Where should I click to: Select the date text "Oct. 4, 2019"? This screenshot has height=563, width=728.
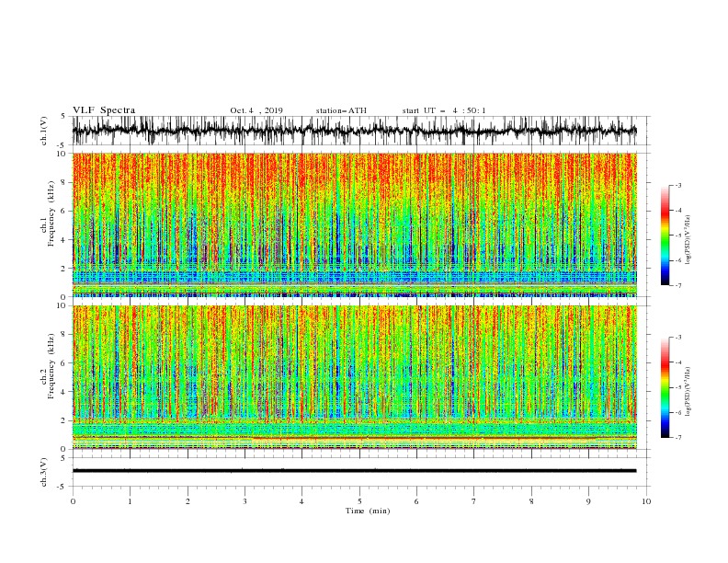click(x=256, y=110)
